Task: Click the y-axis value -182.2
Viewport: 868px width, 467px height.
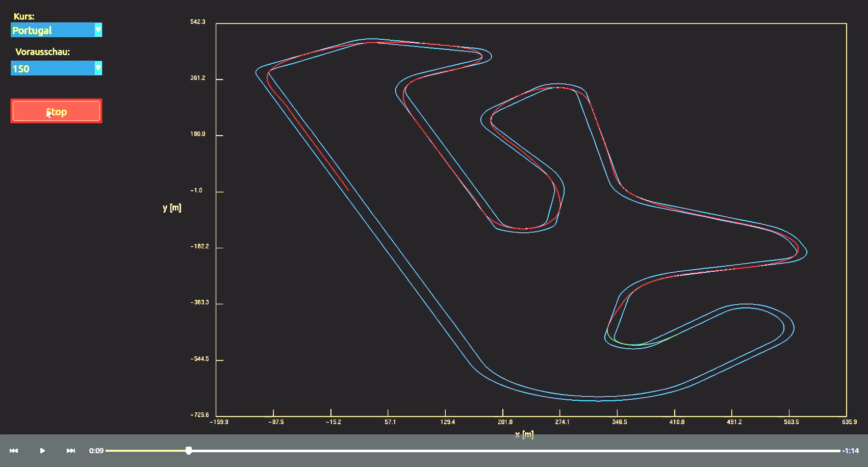Action: [200, 246]
